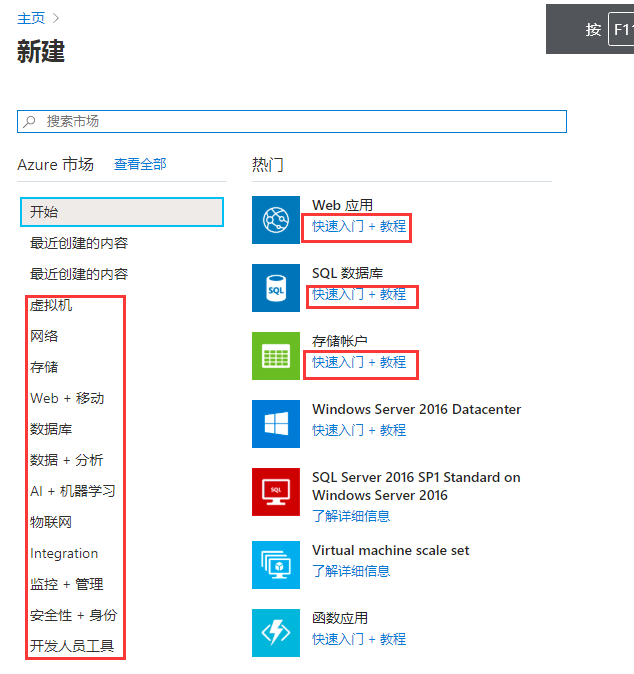Open 了解详细信息 under Virtual machine scale set
The width and height of the screenshot is (634, 674).
pos(351,571)
